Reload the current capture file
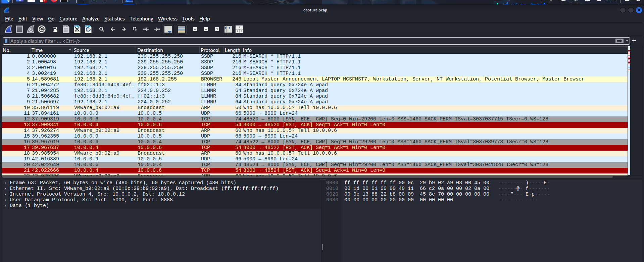This screenshot has width=644, height=262. [x=88, y=30]
